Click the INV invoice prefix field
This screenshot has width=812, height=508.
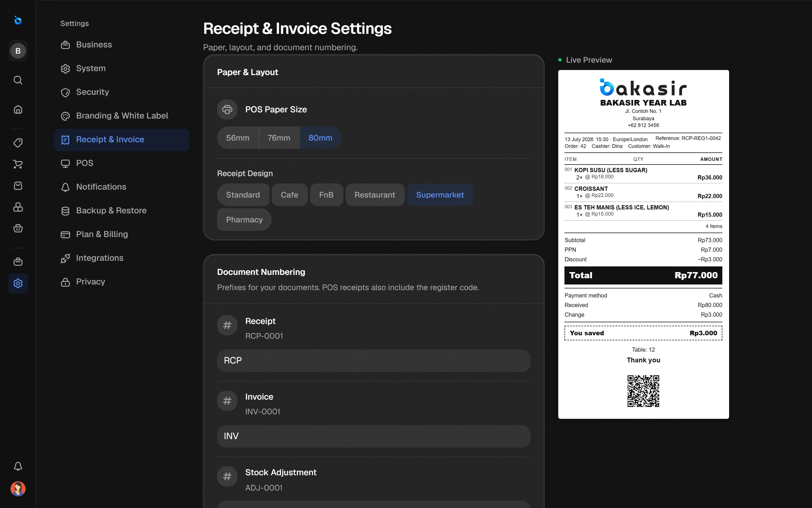(x=374, y=436)
